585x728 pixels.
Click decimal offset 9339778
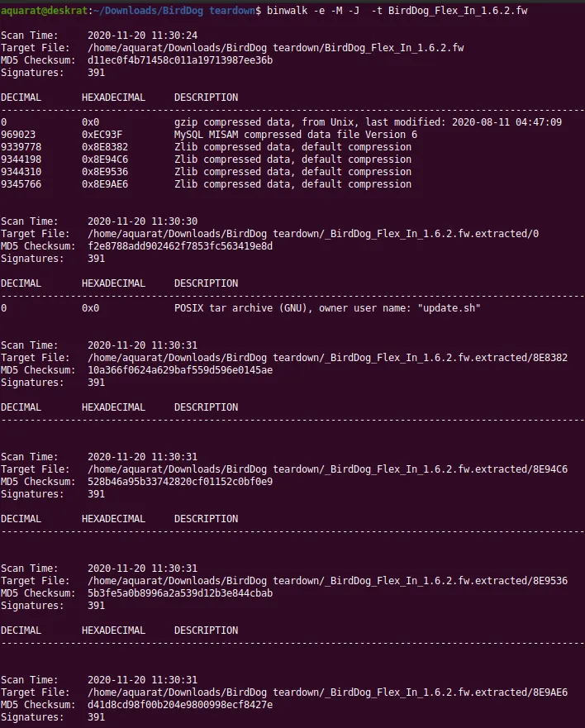coord(21,147)
